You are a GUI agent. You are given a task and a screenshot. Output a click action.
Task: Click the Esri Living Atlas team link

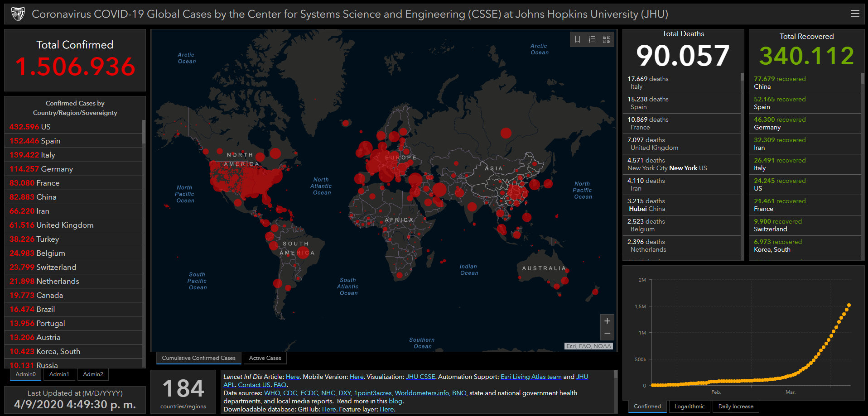(x=530, y=377)
